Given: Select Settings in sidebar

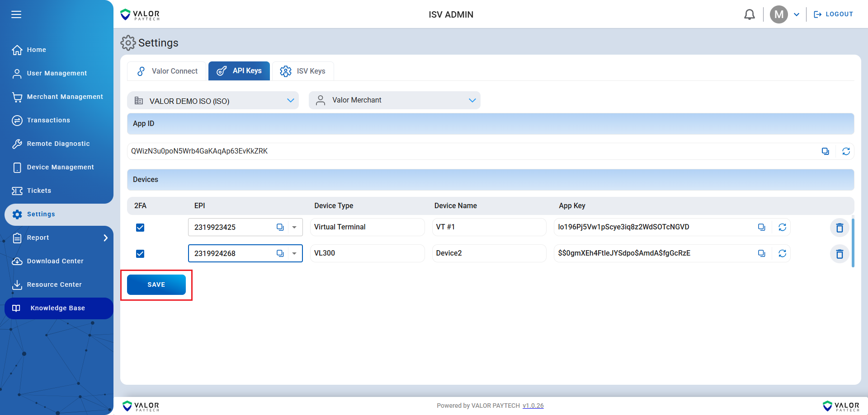Looking at the screenshot, I should (x=59, y=214).
